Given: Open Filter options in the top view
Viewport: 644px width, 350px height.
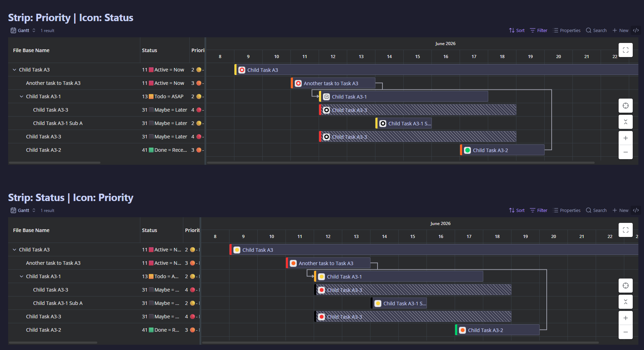Looking at the screenshot, I should (x=539, y=30).
